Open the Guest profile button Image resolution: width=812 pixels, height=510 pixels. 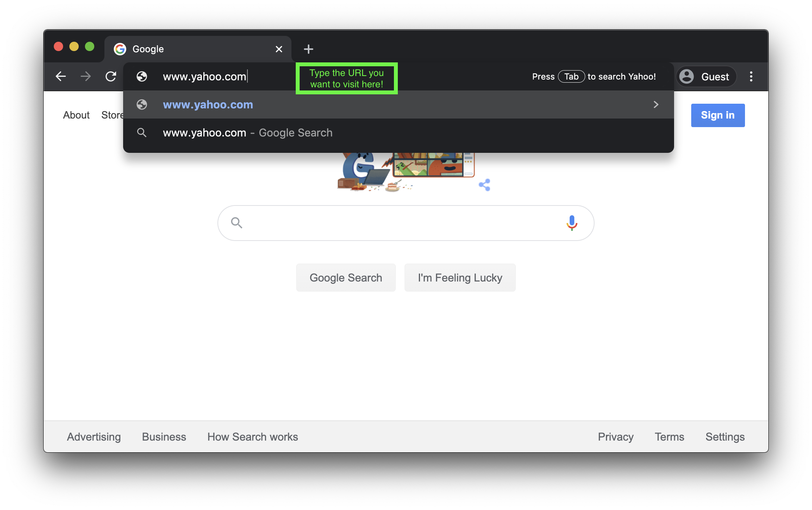click(x=706, y=76)
